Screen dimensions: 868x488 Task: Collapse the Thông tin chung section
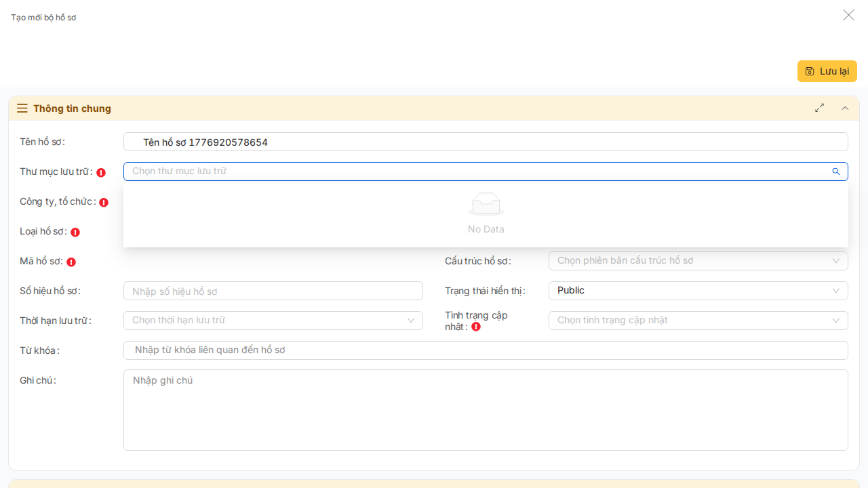pyautogui.click(x=845, y=108)
